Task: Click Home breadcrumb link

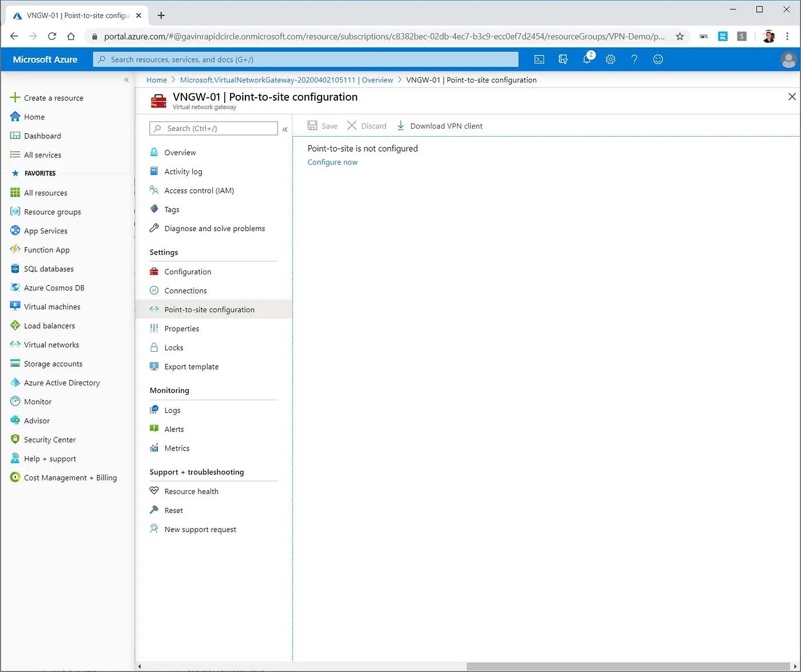Action: [x=156, y=80]
